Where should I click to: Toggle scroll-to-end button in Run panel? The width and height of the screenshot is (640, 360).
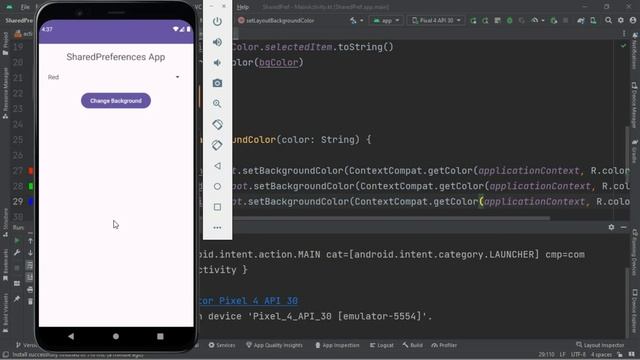click(30, 278)
